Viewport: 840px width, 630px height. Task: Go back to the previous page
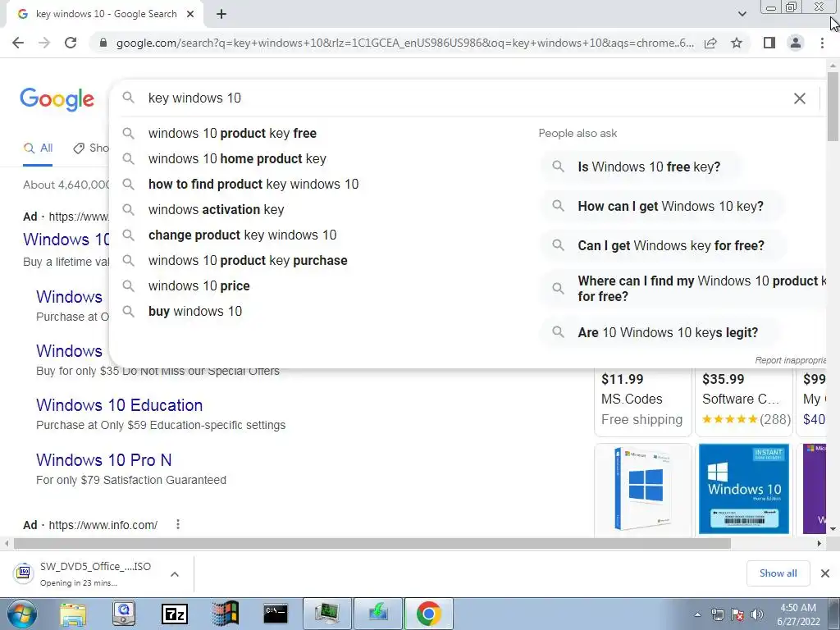click(18, 43)
